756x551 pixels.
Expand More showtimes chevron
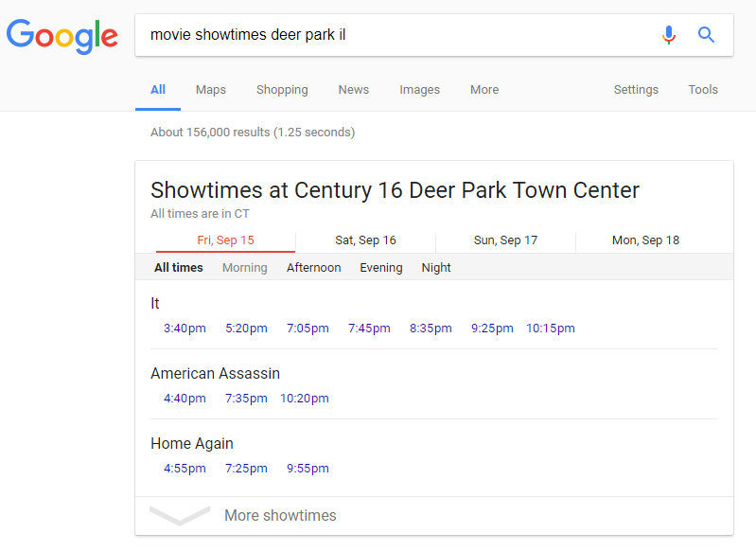click(180, 515)
